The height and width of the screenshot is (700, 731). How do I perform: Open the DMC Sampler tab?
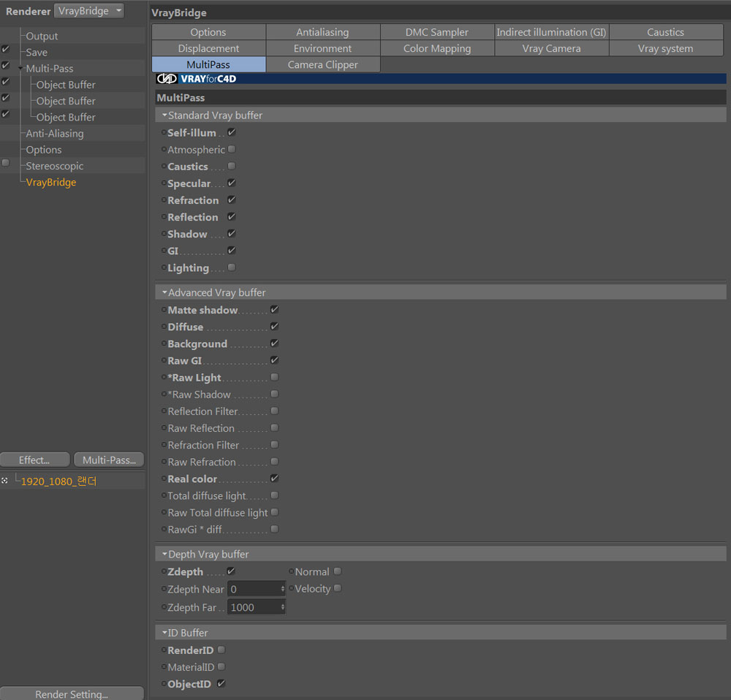click(x=437, y=32)
